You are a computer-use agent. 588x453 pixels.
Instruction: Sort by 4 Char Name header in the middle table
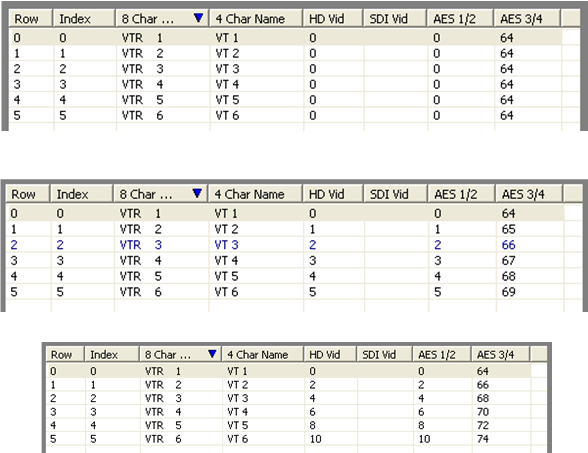pos(255,194)
